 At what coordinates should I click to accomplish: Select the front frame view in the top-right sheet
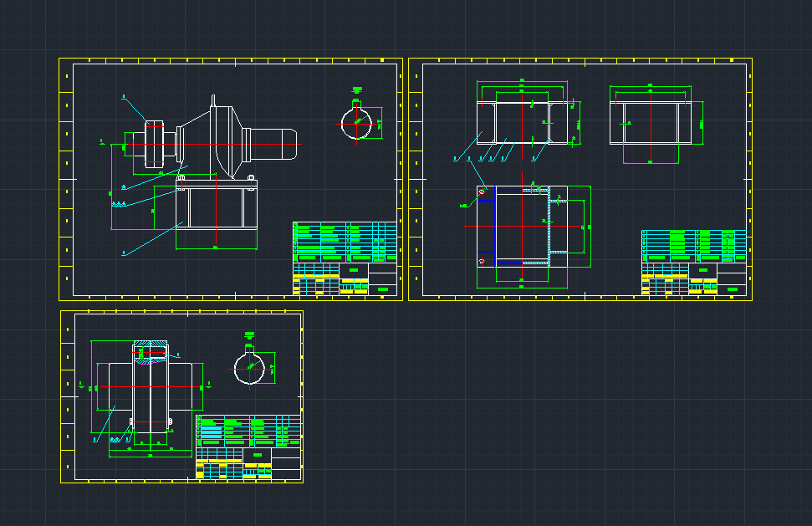point(523,123)
